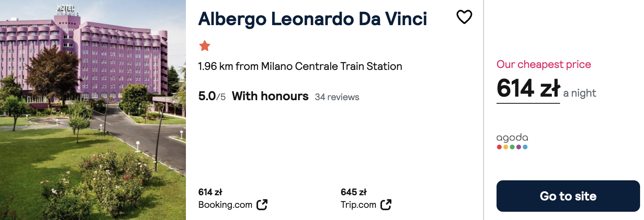Save hotel with the heart icon
The width and height of the screenshot is (644, 220).
click(464, 17)
